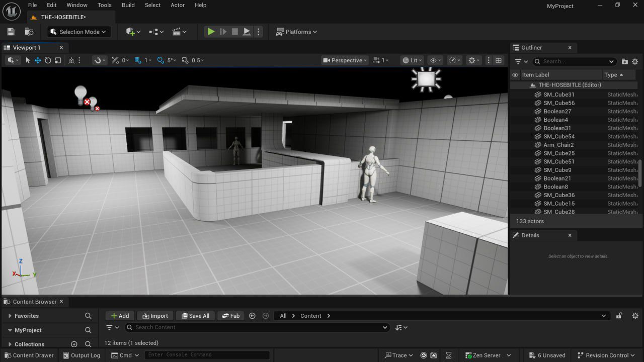This screenshot has width=644, height=362.
Task: Select the Scale transform tool
Action: pyautogui.click(x=57, y=60)
